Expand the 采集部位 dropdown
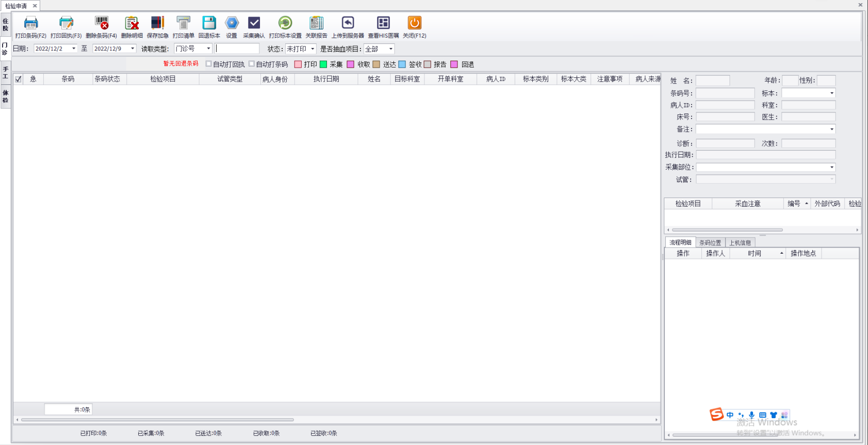The image size is (868, 445). [x=831, y=167]
